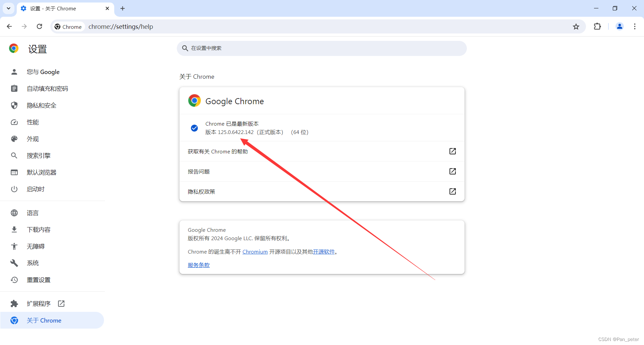644x345 pixels.
Task: Open 隐私权政策 row
Action: pyautogui.click(x=322, y=192)
